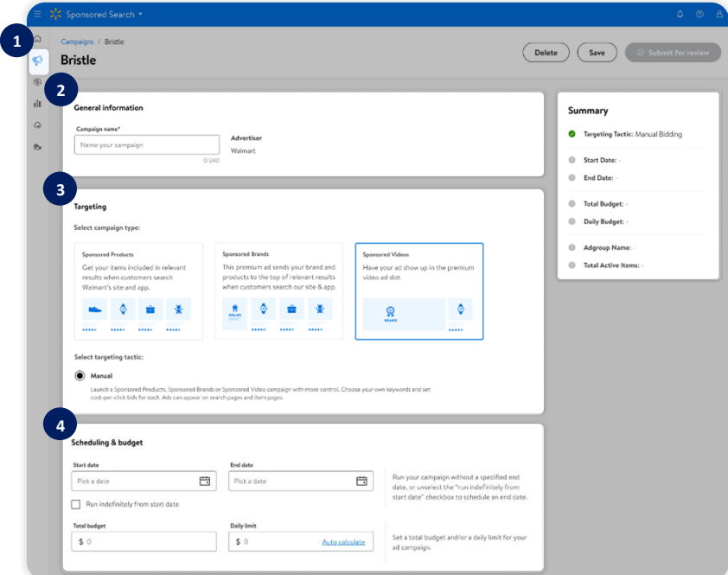The image size is (728, 575).
Task: Click the megaphone campaigns icon in sidebar
Action: [x=37, y=61]
